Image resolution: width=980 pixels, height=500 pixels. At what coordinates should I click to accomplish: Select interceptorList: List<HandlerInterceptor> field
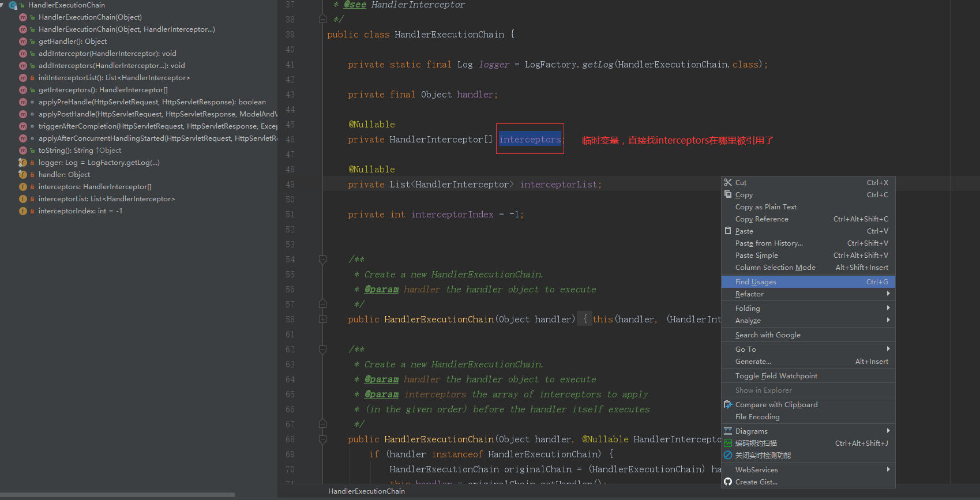[107, 199]
